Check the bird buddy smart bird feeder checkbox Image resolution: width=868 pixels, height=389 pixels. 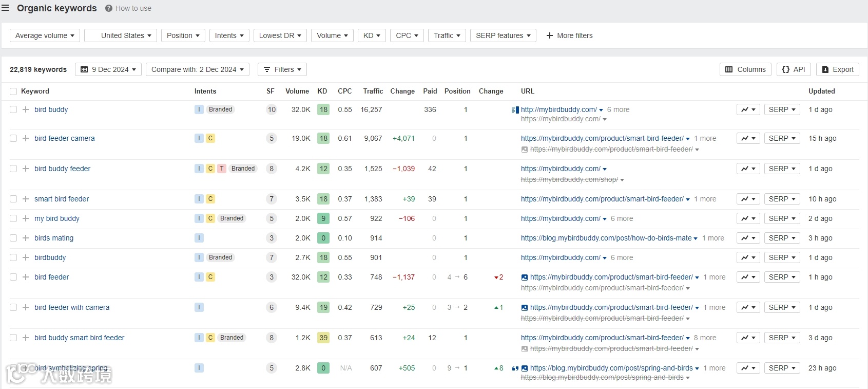[13, 338]
